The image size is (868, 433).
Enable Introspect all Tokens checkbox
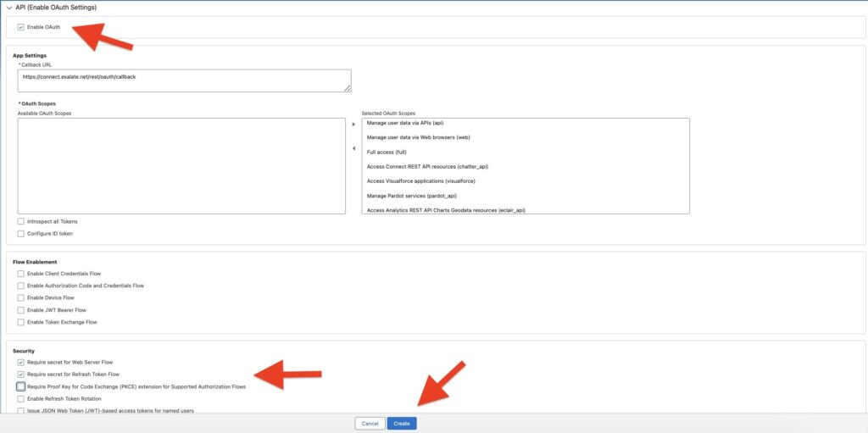(21, 222)
